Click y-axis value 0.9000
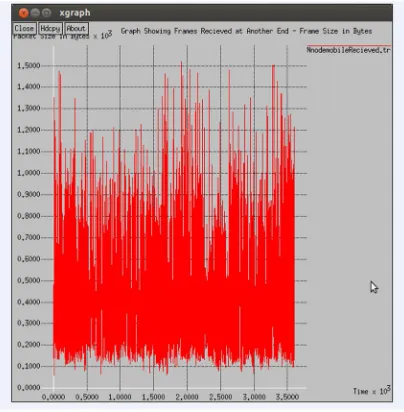The height and width of the screenshot is (412, 404). click(29, 194)
